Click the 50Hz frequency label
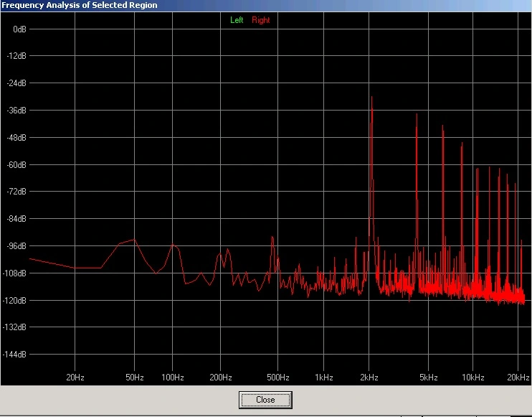Screen dimensions: 532x417 click(134, 378)
